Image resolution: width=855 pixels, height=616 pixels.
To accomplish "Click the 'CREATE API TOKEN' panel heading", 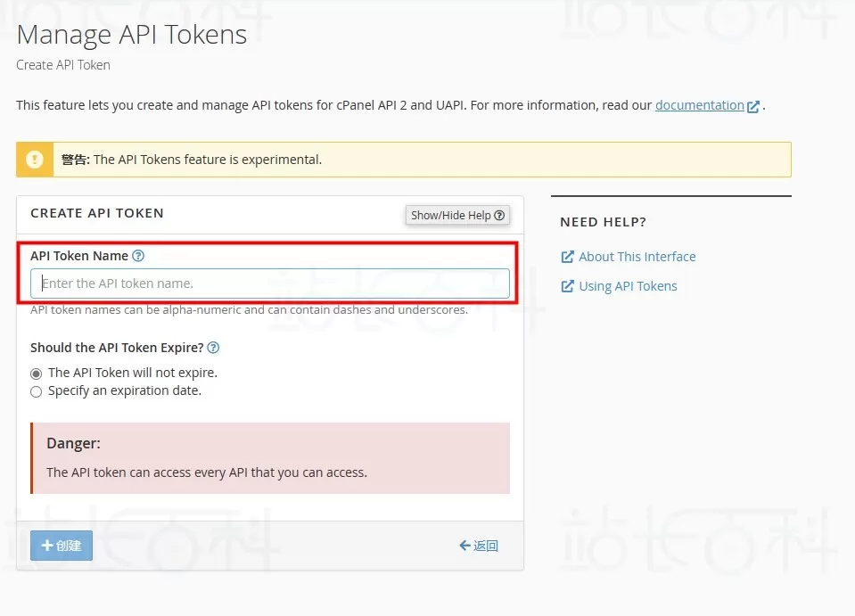I will click(x=97, y=213).
